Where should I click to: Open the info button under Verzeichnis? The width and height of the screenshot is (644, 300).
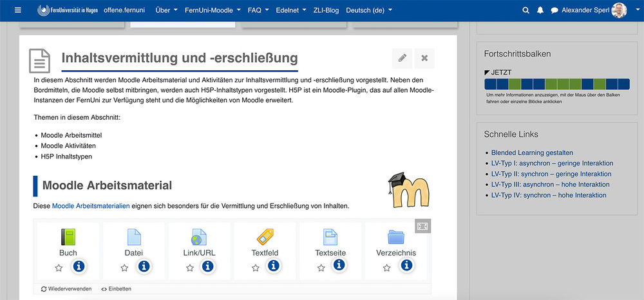tap(406, 265)
